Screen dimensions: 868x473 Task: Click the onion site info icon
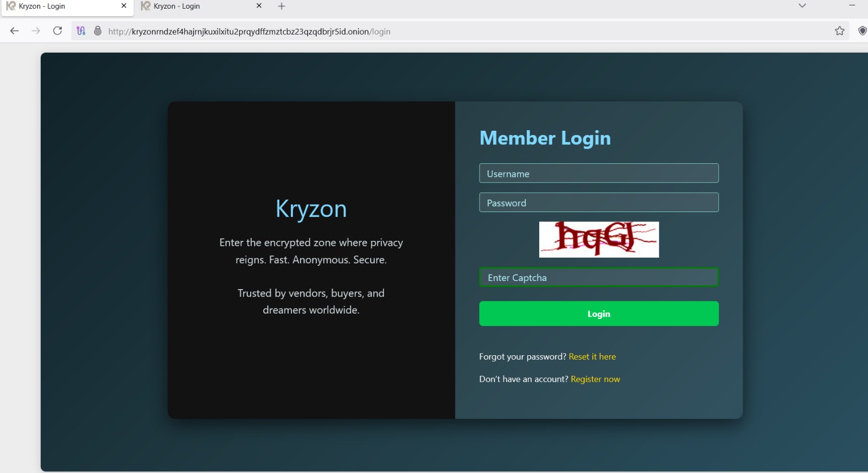(98, 31)
